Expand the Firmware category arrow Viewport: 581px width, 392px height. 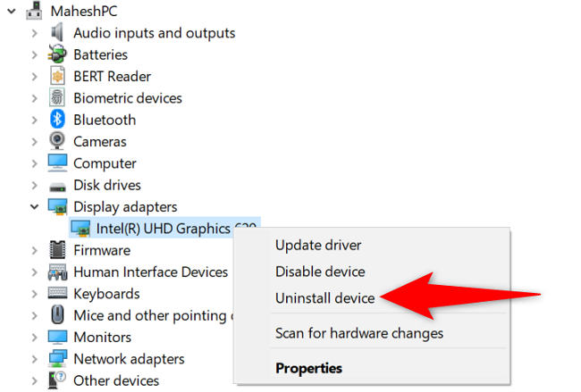coord(34,251)
